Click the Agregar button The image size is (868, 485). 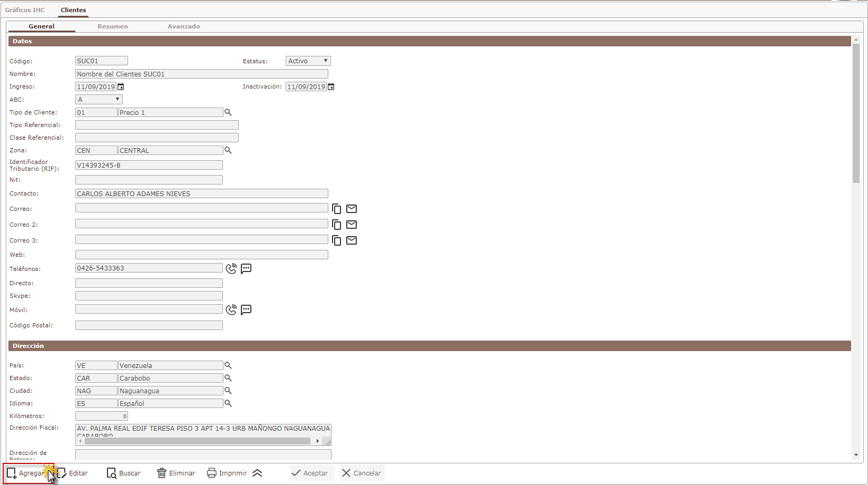pos(27,473)
